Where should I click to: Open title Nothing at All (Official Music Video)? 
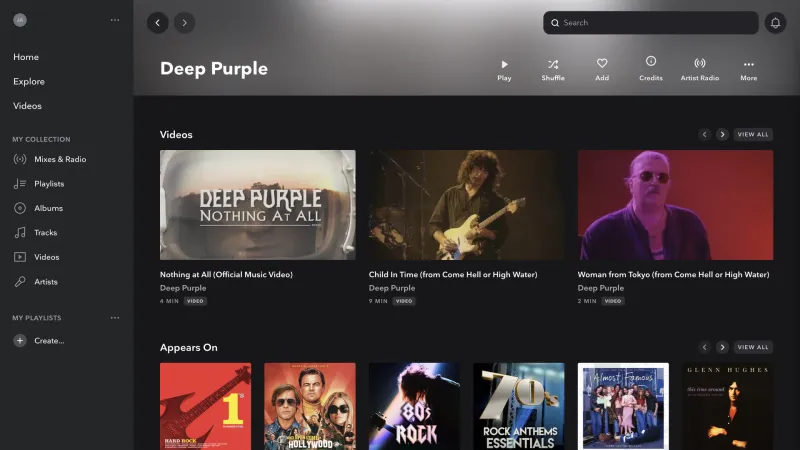(x=226, y=274)
